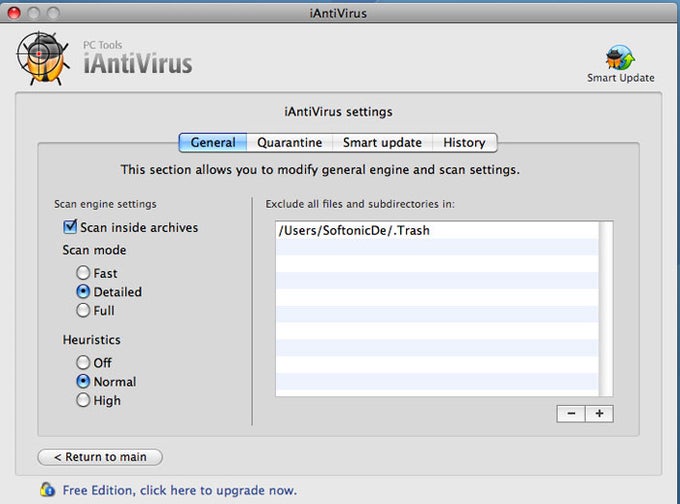The width and height of the screenshot is (680, 504).
Task: Set heuristics to Normal
Action: (x=83, y=381)
